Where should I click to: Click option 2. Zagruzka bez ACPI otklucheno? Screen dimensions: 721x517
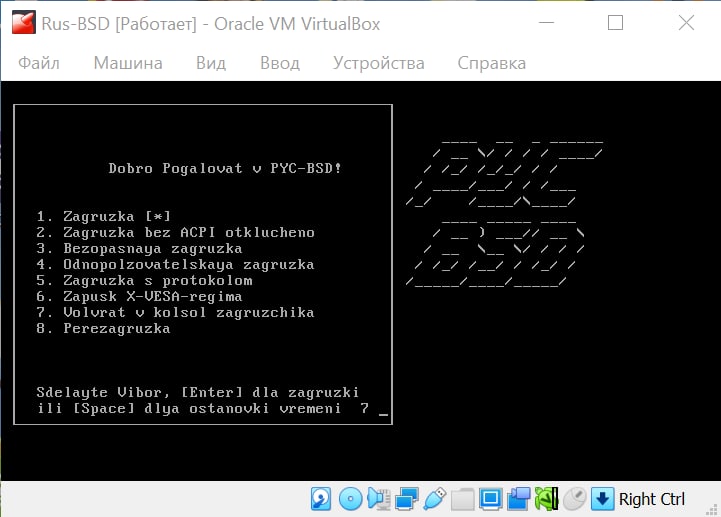click(175, 232)
